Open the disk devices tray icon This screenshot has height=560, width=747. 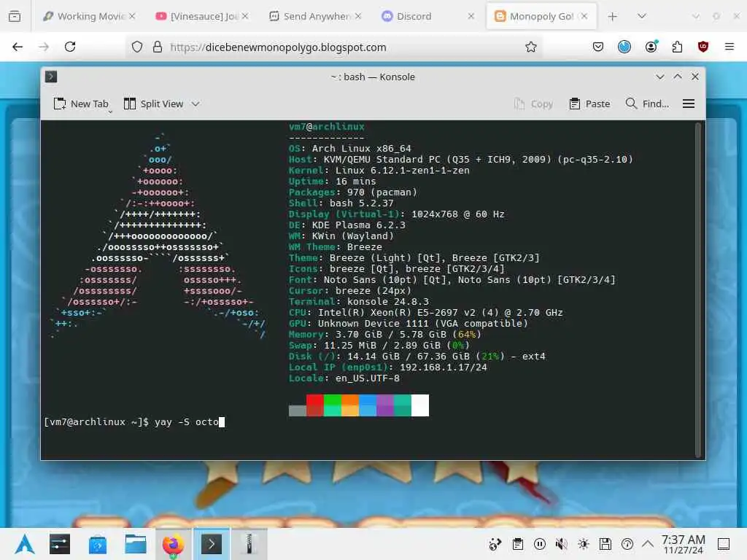(x=605, y=544)
